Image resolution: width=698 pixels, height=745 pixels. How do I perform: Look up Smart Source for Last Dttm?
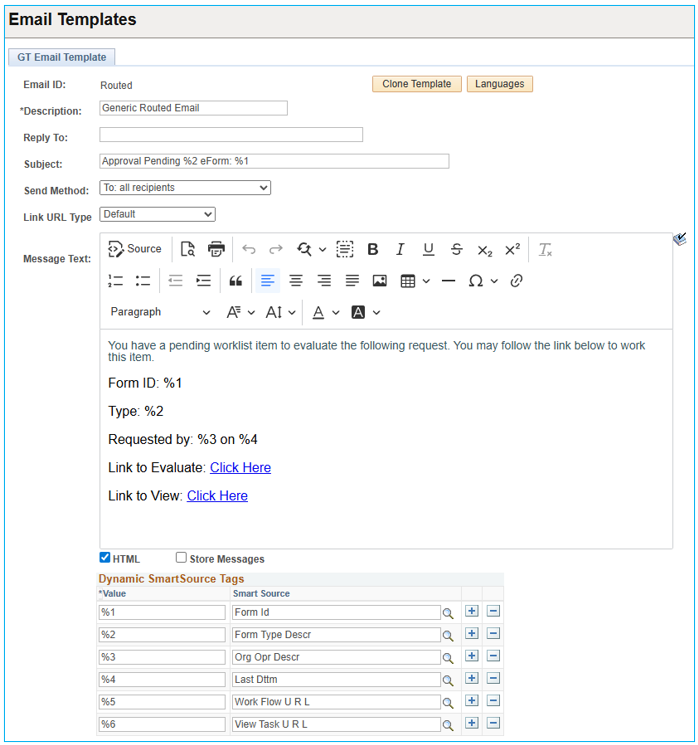(448, 680)
